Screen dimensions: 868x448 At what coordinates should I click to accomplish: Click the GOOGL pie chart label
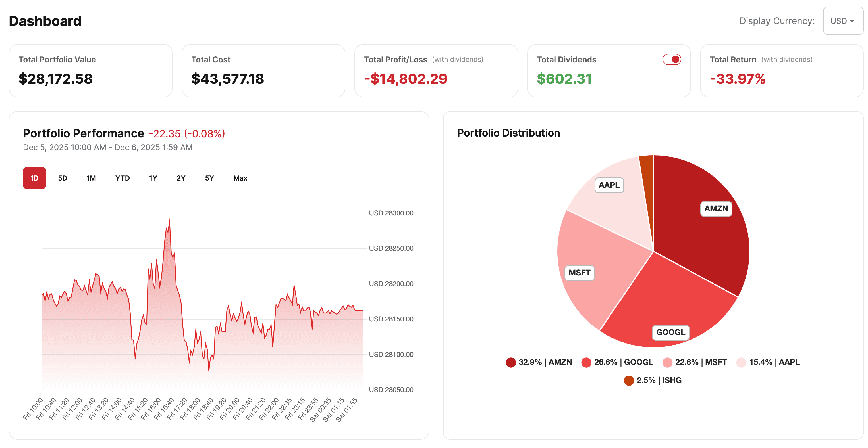[671, 332]
